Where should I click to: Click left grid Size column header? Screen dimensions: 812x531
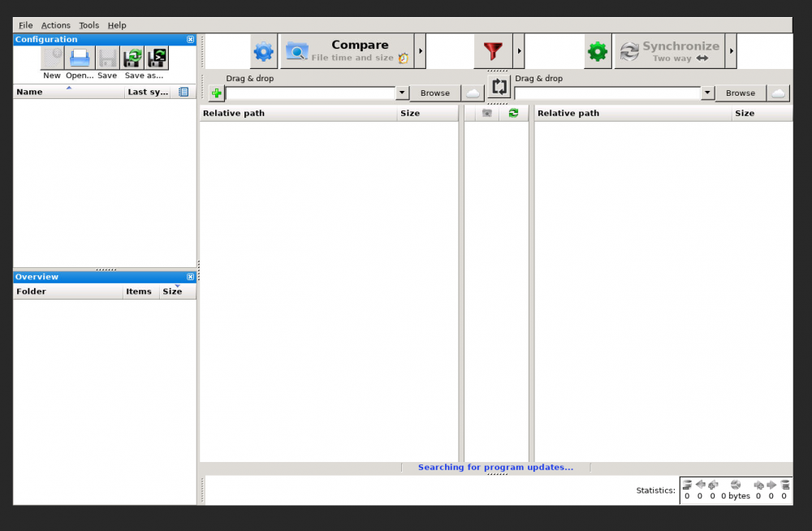(428, 114)
